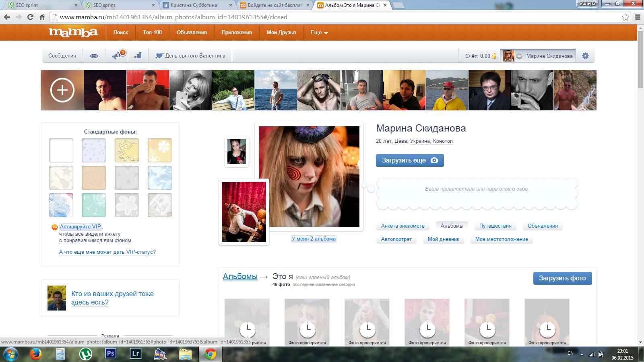Select the yellow cat background swatch
This screenshot has width=644, height=362.
pyautogui.click(x=127, y=150)
